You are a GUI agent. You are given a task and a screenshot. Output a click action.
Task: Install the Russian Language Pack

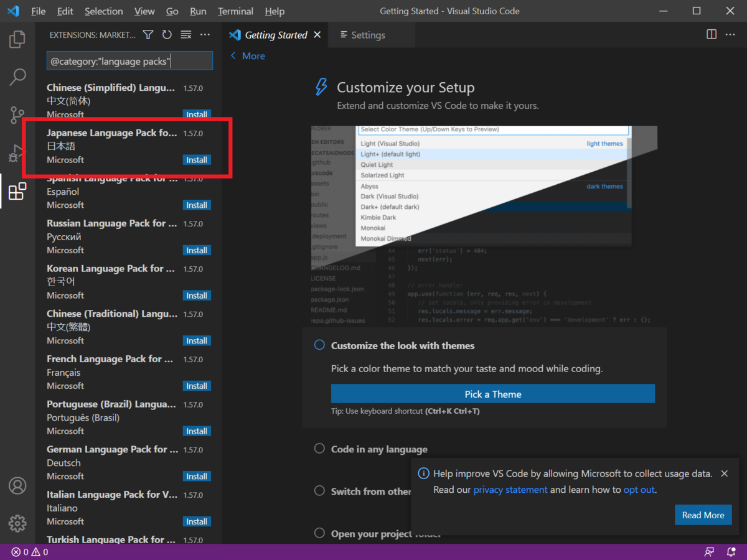197,250
